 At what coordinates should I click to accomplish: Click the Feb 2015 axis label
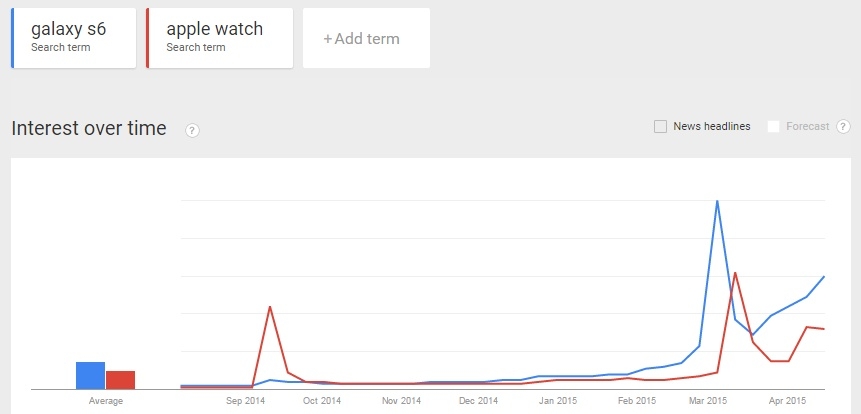pos(636,401)
